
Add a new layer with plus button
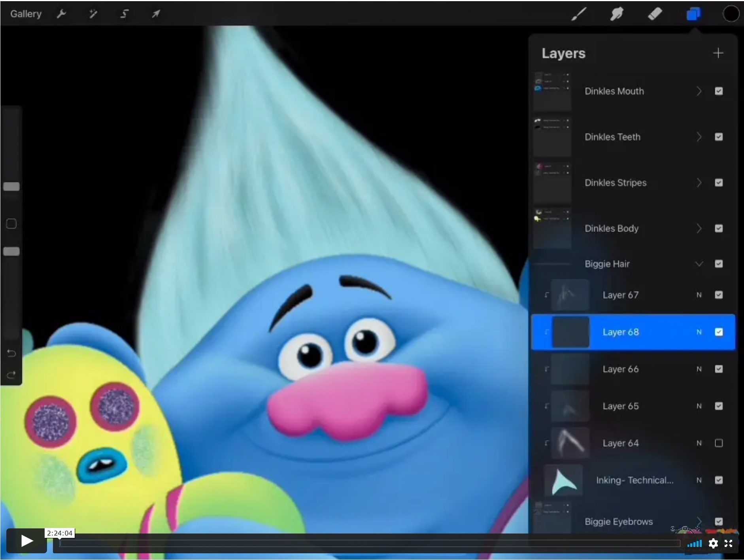pyautogui.click(x=719, y=53)
